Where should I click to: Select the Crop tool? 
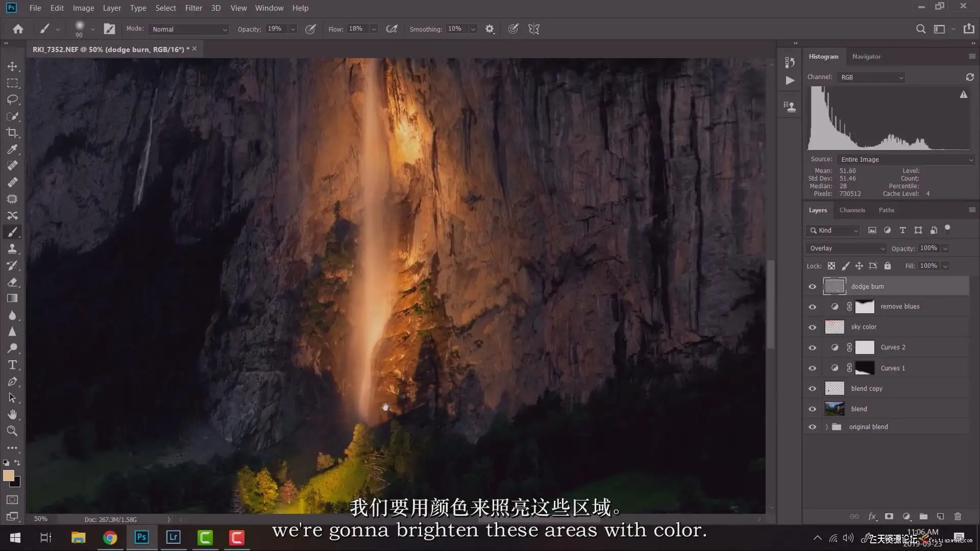[12, 133]
